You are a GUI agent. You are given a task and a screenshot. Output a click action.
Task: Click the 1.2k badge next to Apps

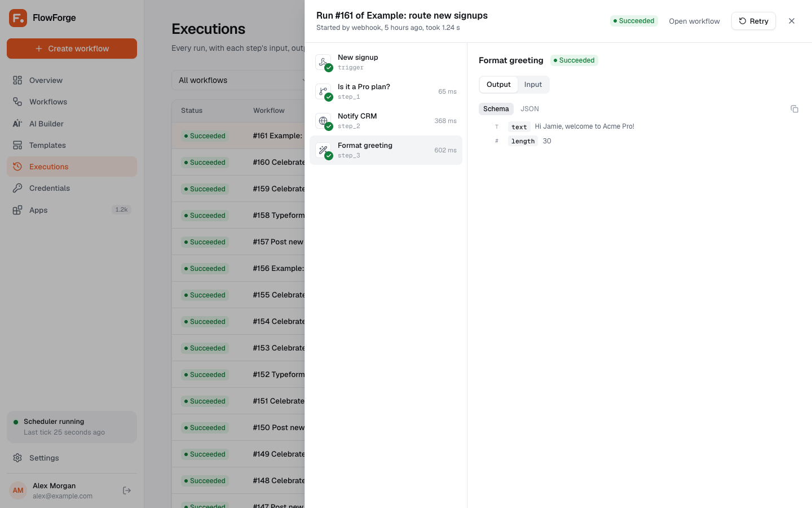[x=121, y=210]
